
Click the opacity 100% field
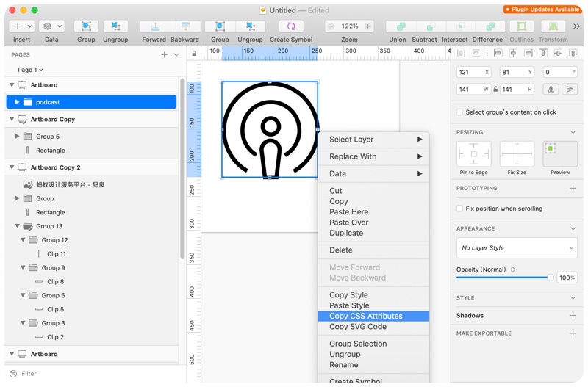coord(567,278)
